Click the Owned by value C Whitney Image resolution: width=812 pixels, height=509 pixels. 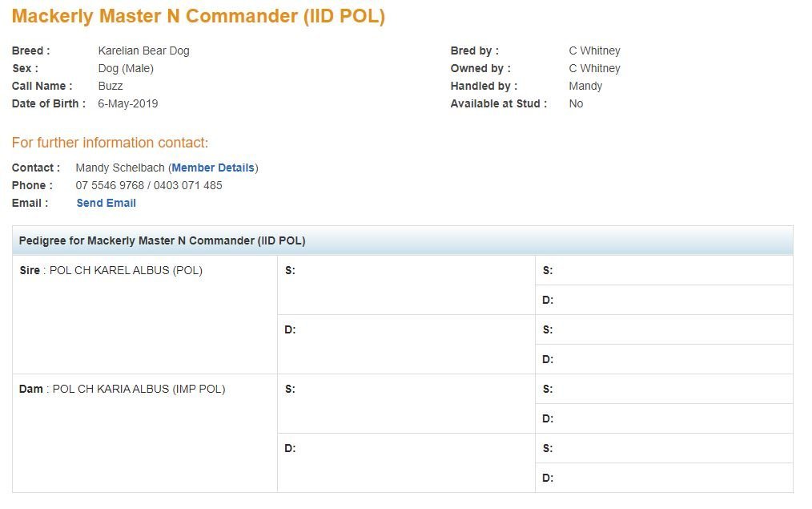point(594,68)
